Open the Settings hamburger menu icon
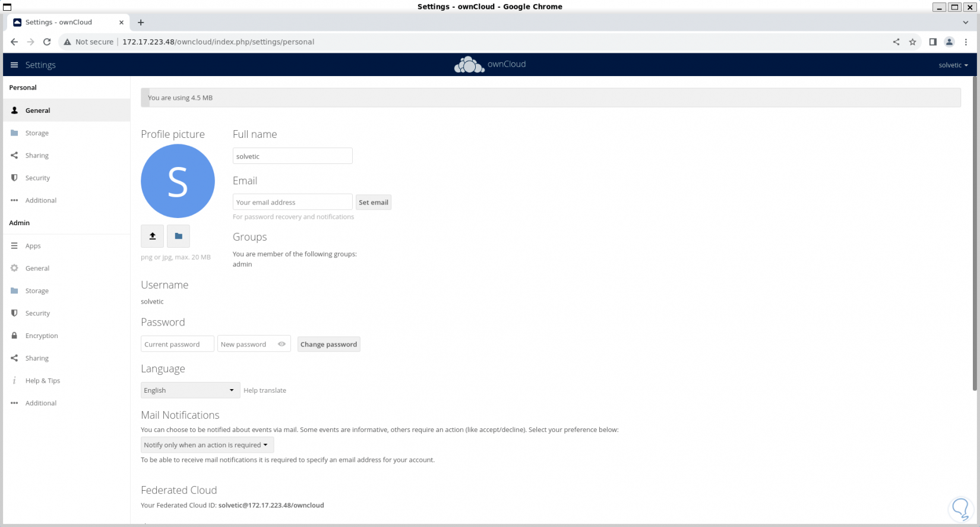980x527 pixels. click(14, 65)
